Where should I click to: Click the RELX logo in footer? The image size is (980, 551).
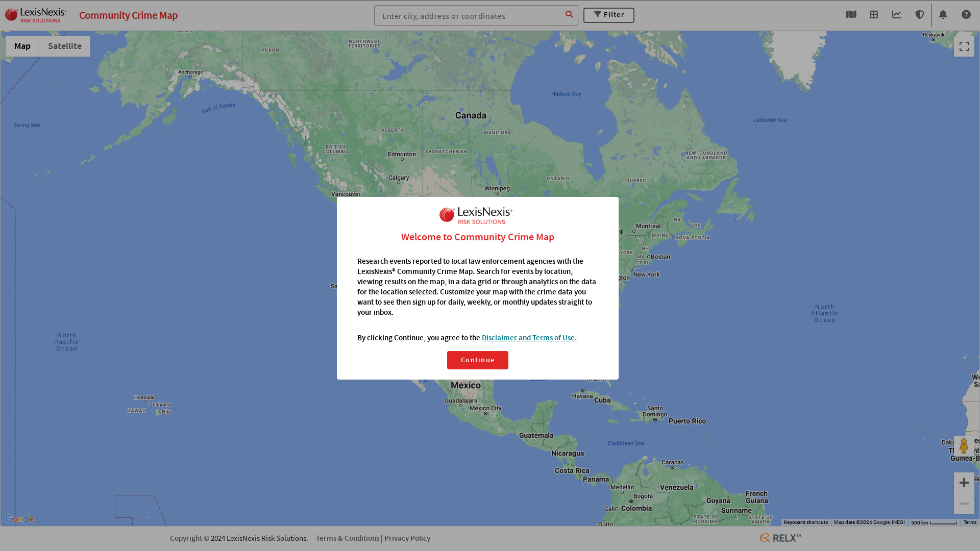click(x=780, y=538)
